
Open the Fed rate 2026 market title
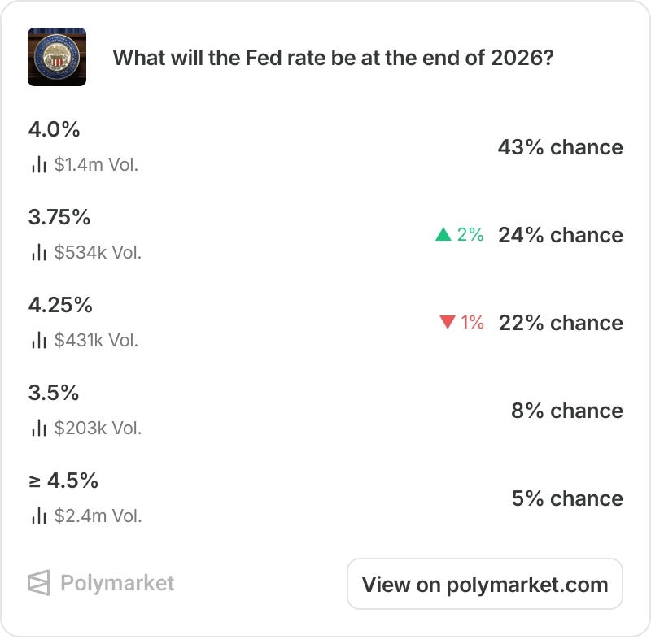point(334,58)
